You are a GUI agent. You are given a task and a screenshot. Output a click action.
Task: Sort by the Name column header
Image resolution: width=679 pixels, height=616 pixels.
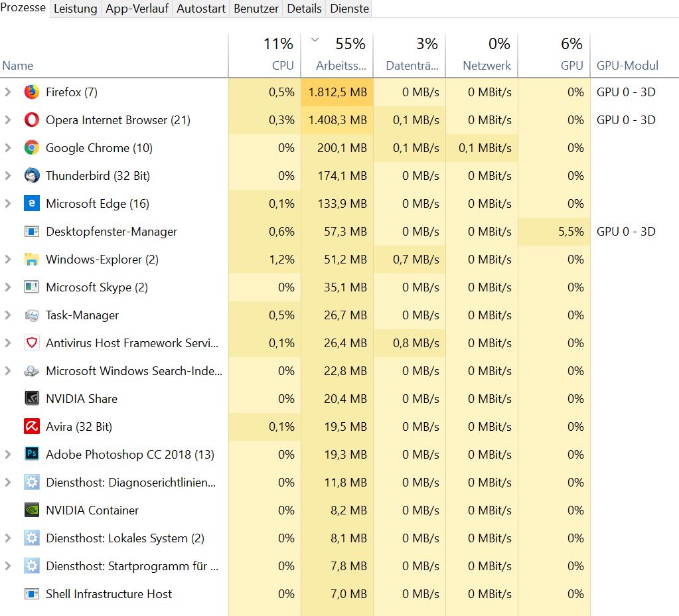coord(114,56)
